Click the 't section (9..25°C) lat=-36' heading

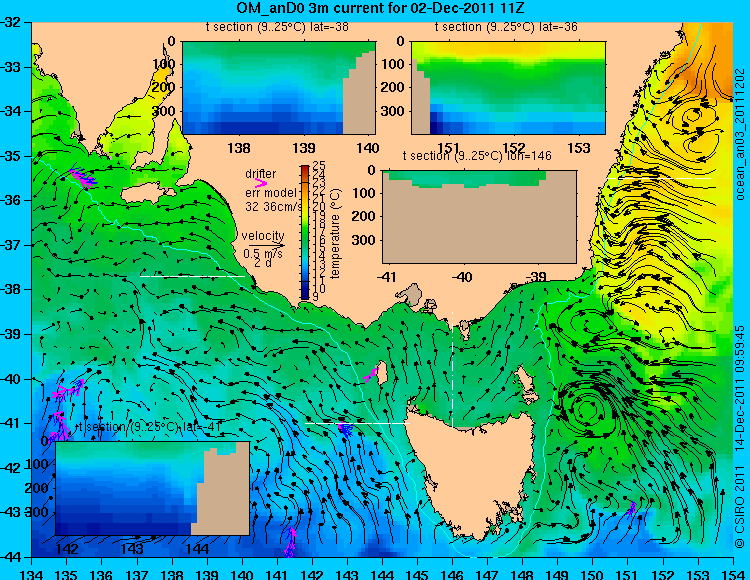(x=506, y=27)
